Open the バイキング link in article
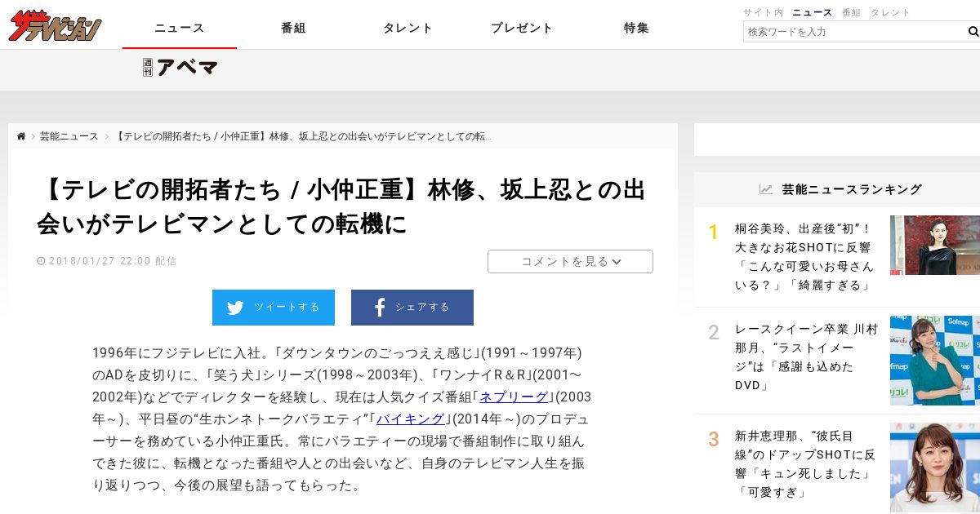The width and height of the screenshot is (980, 514). [411, 419]
